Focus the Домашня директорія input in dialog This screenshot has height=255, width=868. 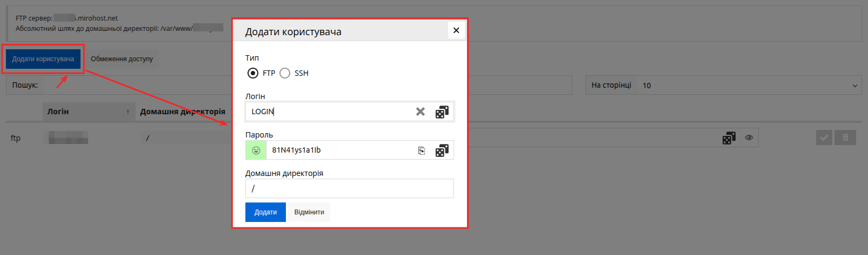click(x=350, y=188)
